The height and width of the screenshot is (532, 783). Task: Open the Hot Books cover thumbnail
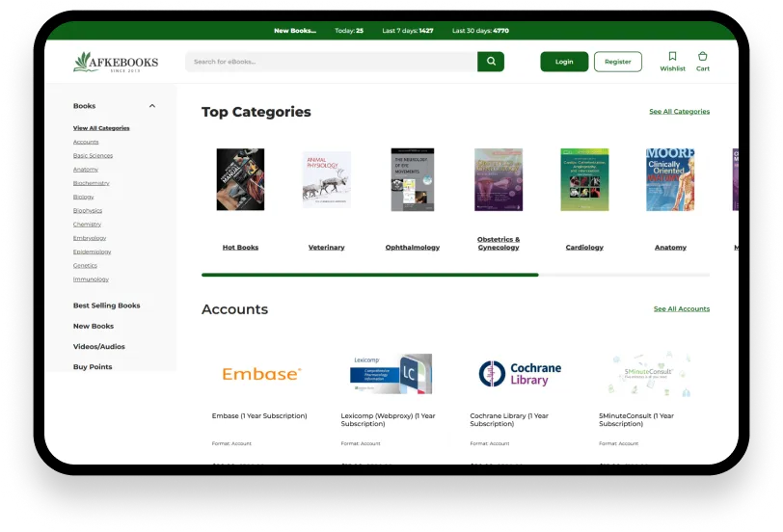[x=240, y=179]
